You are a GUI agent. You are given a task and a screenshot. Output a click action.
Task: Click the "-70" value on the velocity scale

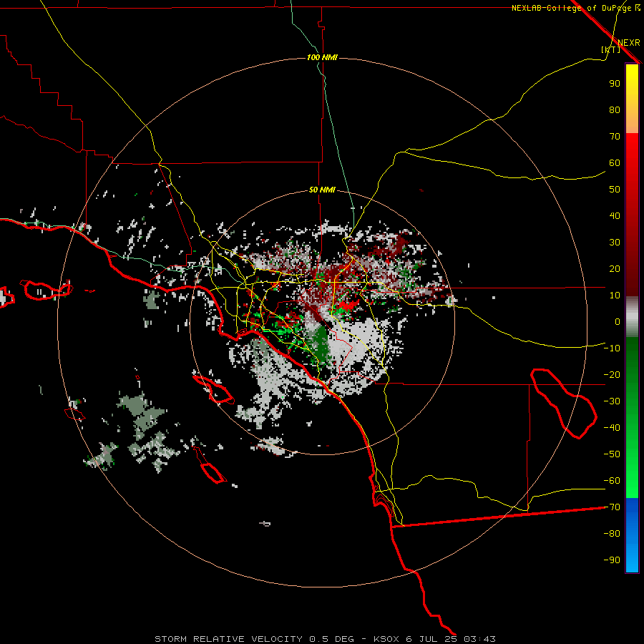point(612,507)
